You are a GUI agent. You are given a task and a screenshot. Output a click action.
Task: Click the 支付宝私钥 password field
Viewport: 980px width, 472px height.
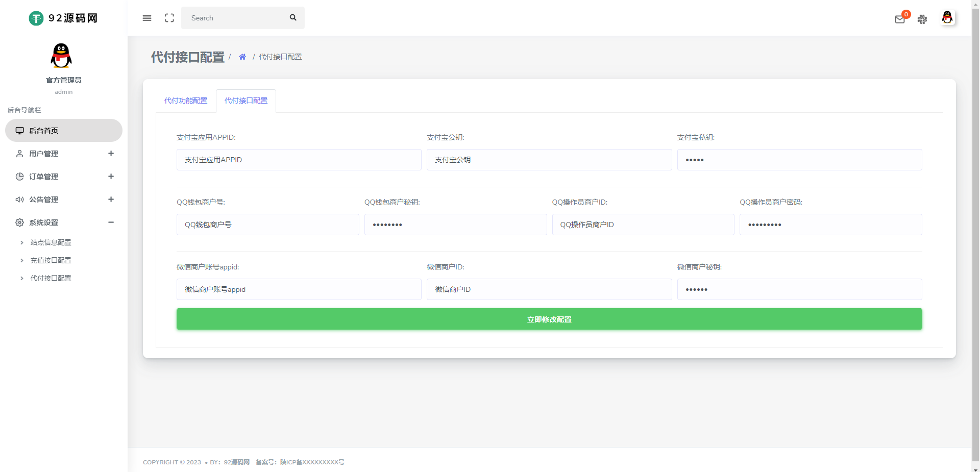pos(799,160)
